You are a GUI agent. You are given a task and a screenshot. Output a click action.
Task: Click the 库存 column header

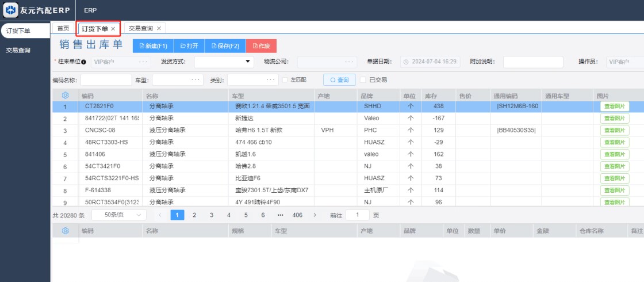coord(438,96)
